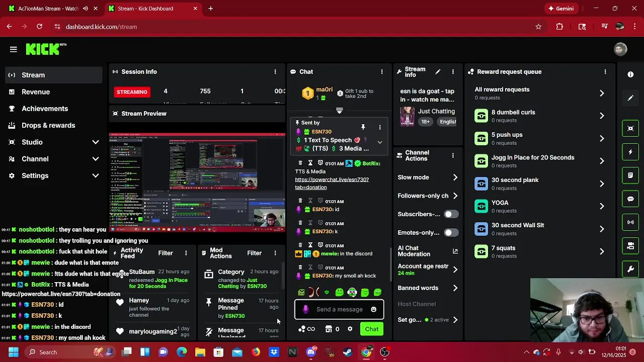This screenshot has width=644, height=362.
Task: Toggle the camera widget icon in right sidebar
Action: pyautogui.click(x=630, y=246)
